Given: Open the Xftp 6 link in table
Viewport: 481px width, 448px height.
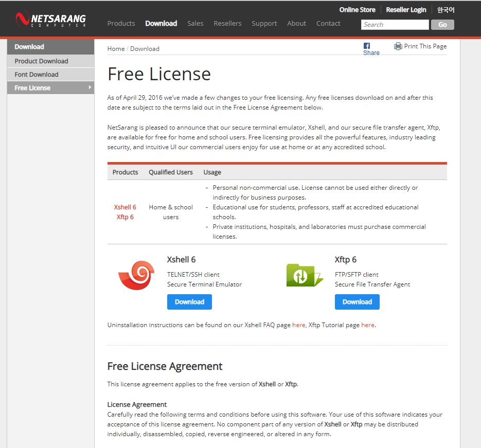Looking at the screenshot, I should pyautogui.click(x=125, y=217).
